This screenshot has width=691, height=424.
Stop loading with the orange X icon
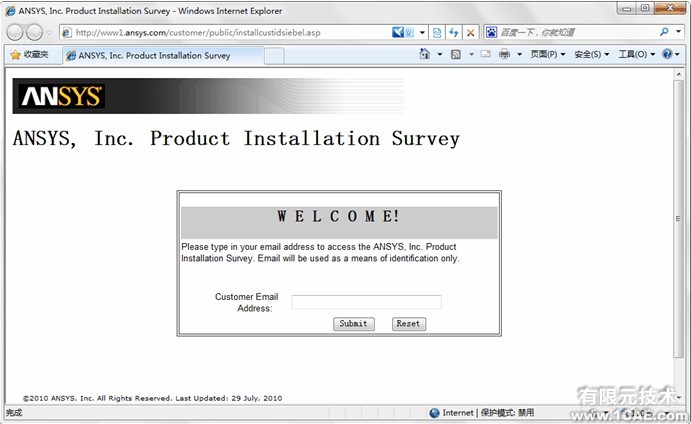(470, 33)
